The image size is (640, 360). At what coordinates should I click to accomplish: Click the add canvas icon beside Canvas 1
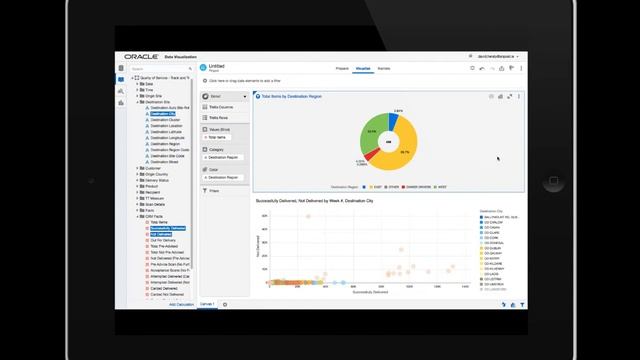(x=225, y=304)
